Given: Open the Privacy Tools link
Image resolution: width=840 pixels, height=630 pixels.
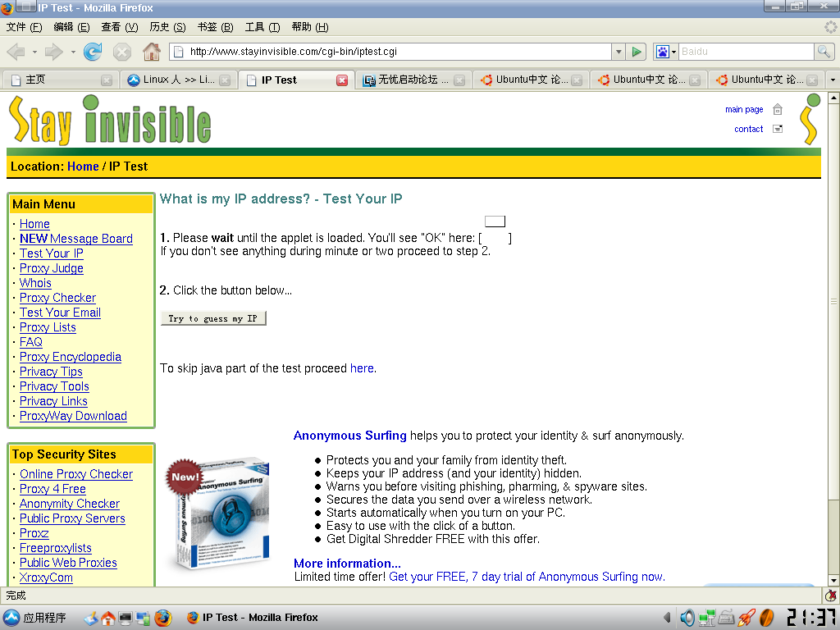Looking at the screenshot, I should 54,386.
